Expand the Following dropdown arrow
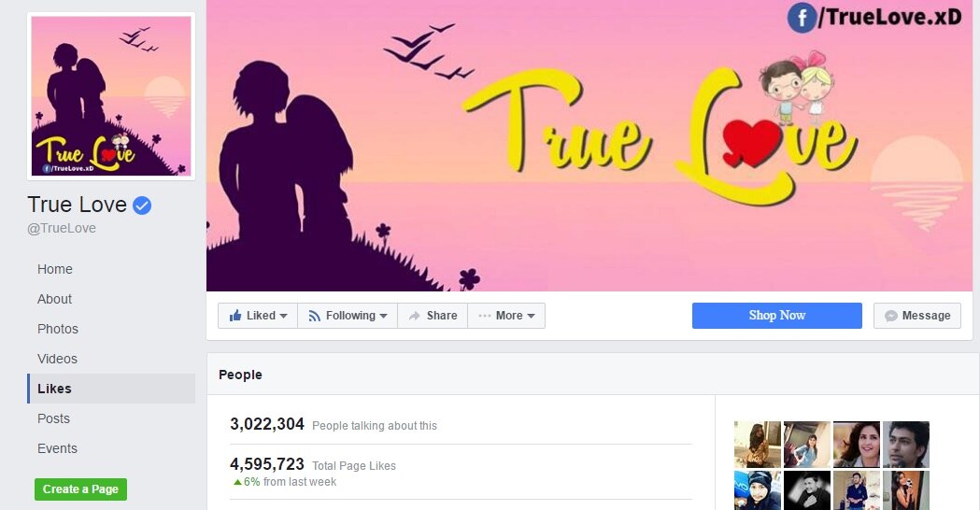This screenshot has height=510, width=980. (x=383, y=317)
